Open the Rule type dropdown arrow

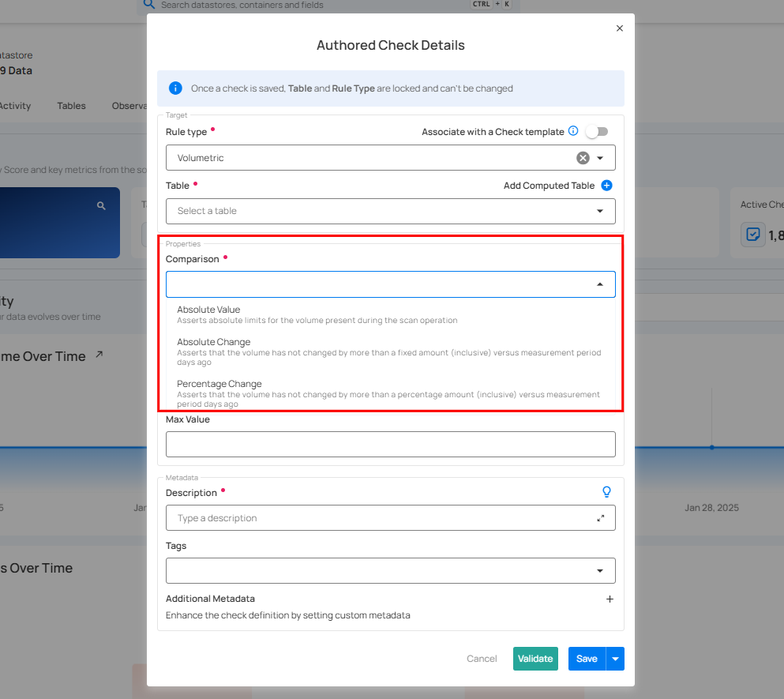click(600, 158)
